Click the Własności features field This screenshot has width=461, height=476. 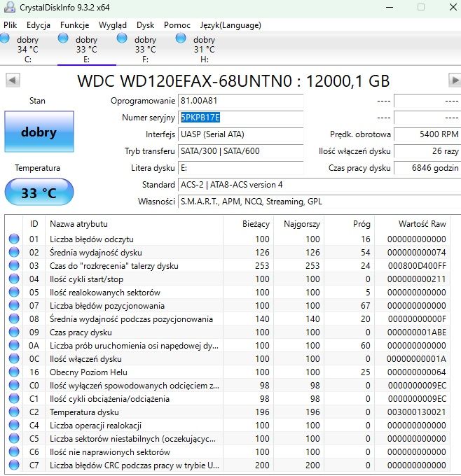click(319, 202)
